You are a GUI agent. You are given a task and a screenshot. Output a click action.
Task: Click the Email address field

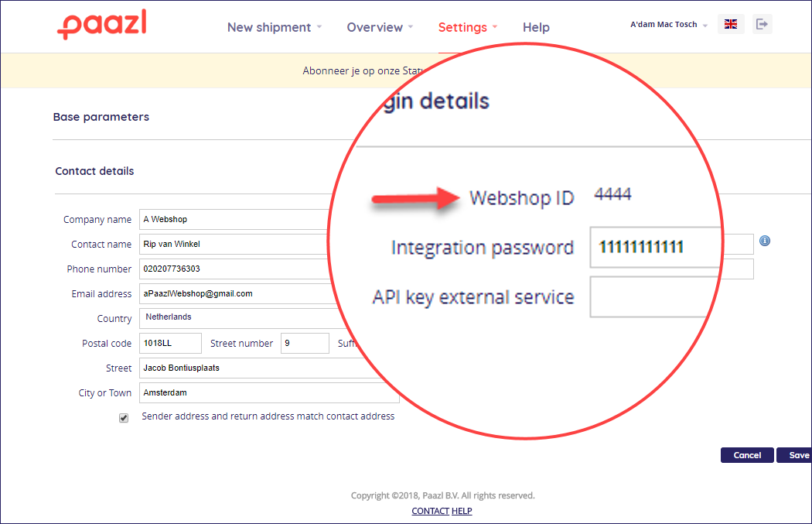click(236, 294)
